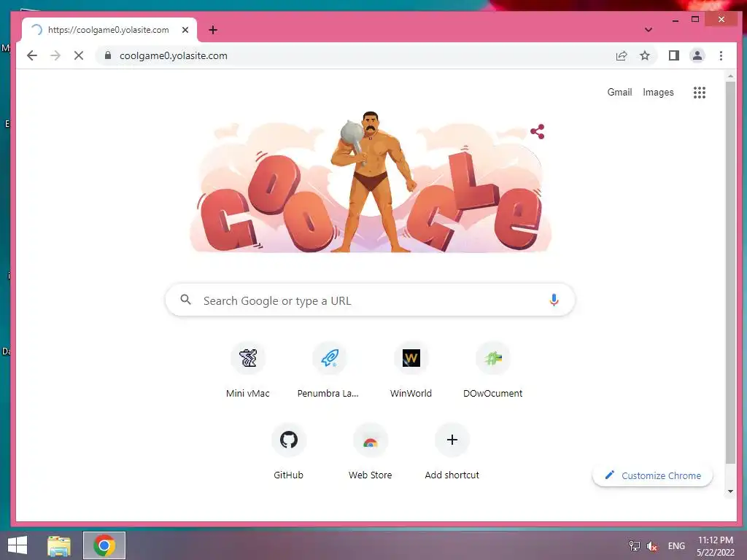Click the page vertical scrollbar thumb
The image size is (747, 560).
pyautogui.click(x=730, y=271)
